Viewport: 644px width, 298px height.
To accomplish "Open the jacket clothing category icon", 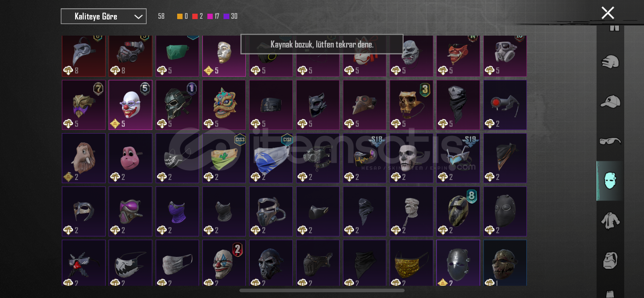I will (x=610, y=220).
